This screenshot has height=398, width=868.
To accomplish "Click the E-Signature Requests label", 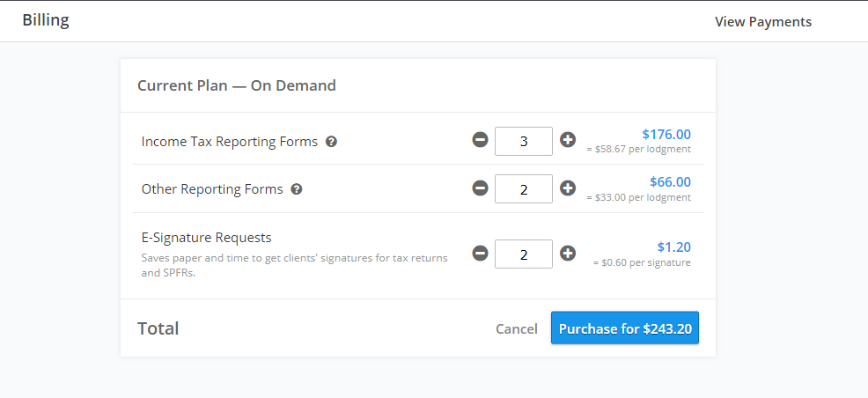I will (207, 238).
